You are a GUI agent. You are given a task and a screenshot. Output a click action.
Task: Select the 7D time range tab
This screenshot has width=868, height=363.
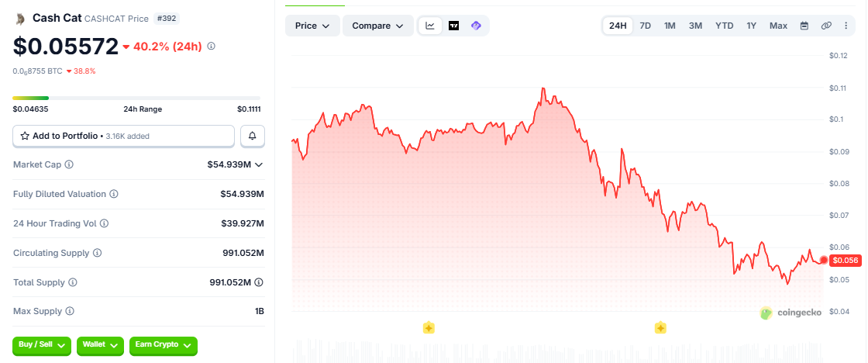click(645, 26)
